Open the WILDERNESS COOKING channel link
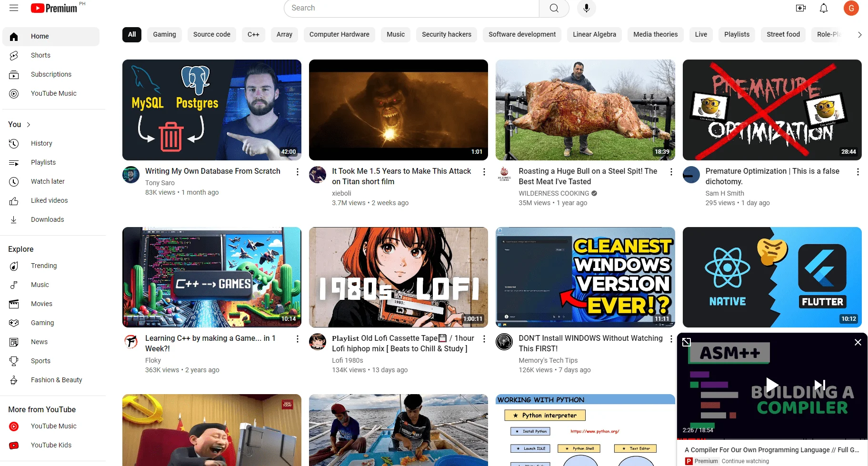 [x=554, y=193]
